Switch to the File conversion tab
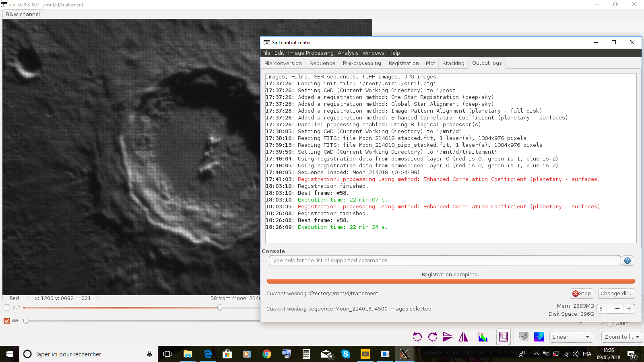 (283, 63)
